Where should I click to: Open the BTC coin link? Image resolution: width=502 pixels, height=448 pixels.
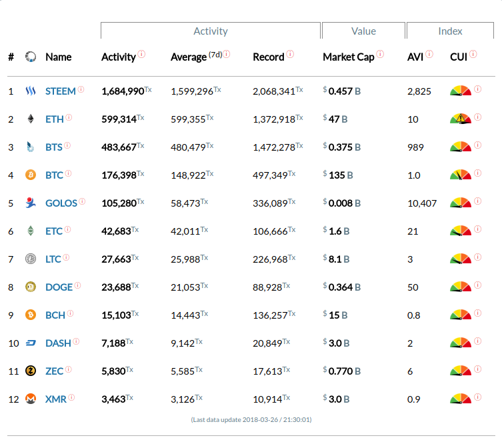54,175
